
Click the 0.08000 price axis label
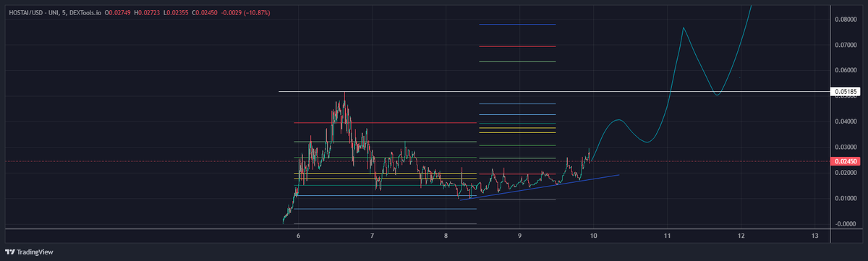pyautogui.click(x=846, y=20)
